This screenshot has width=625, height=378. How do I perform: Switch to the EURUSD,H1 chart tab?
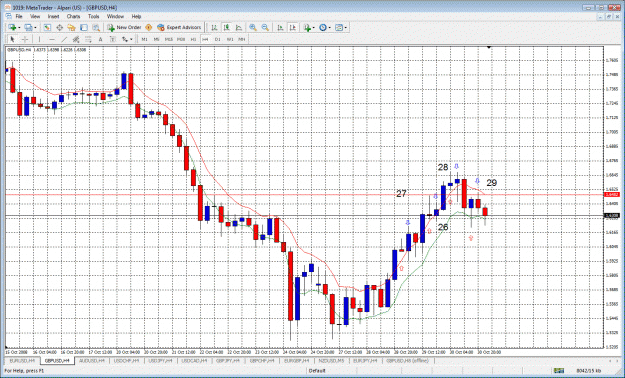(x=23, y=361)
